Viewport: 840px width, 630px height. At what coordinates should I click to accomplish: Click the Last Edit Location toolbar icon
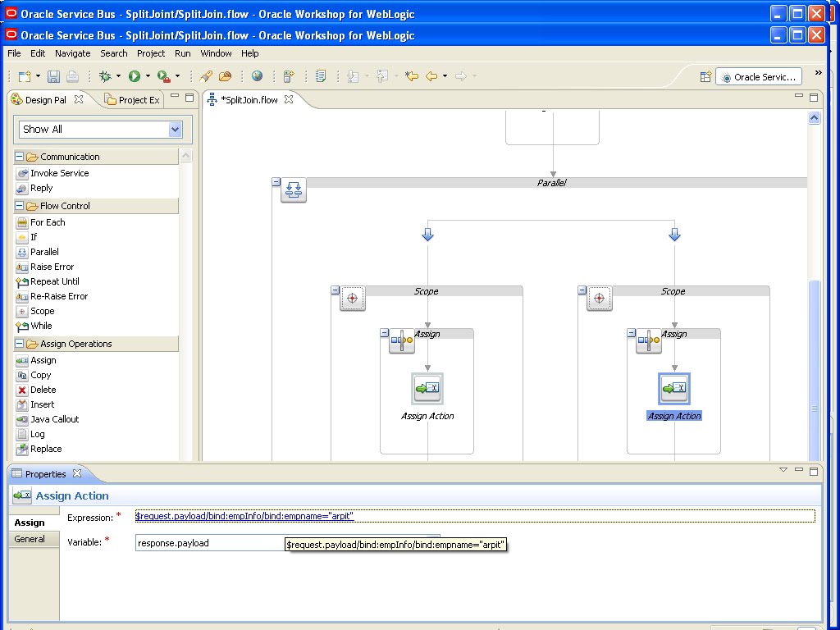(x=411, y=76)
